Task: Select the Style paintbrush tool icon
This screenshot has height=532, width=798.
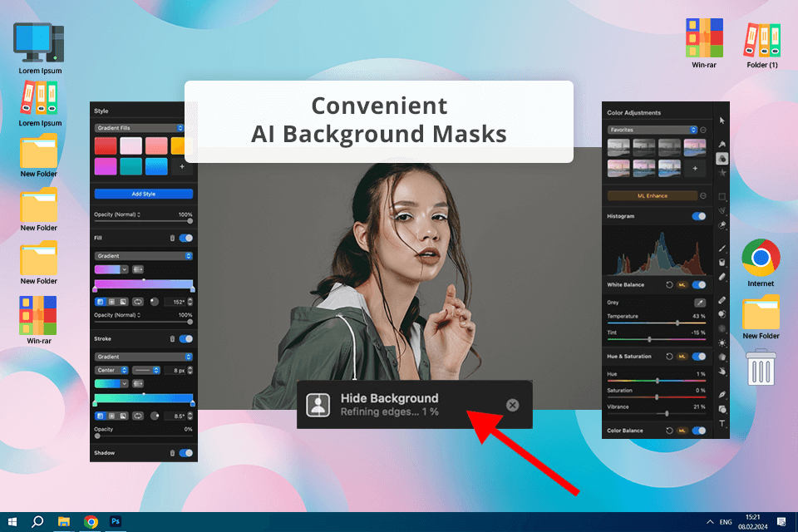Action: [722, 144]
